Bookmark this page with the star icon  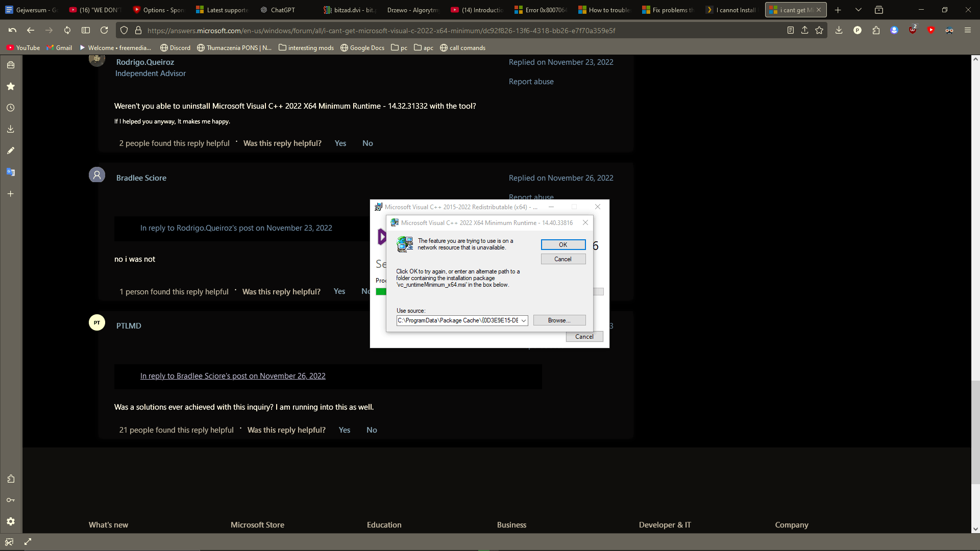819,31
